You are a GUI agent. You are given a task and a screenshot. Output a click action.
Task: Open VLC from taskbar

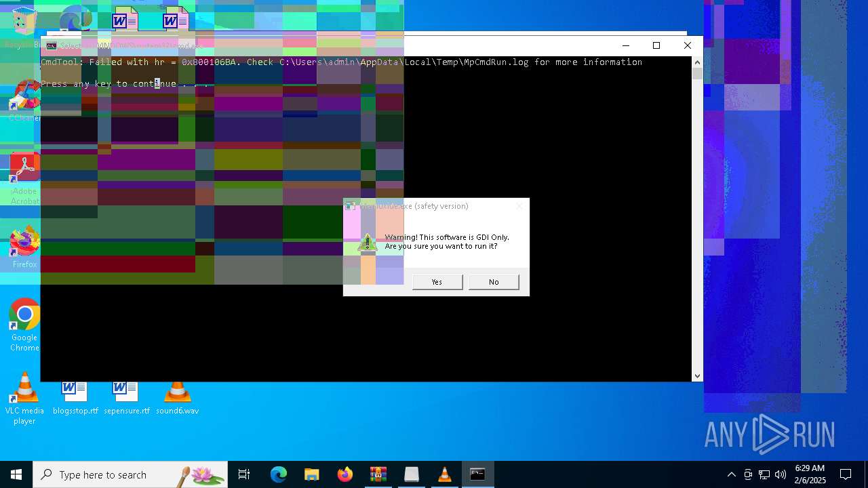[x=444, y=474]
